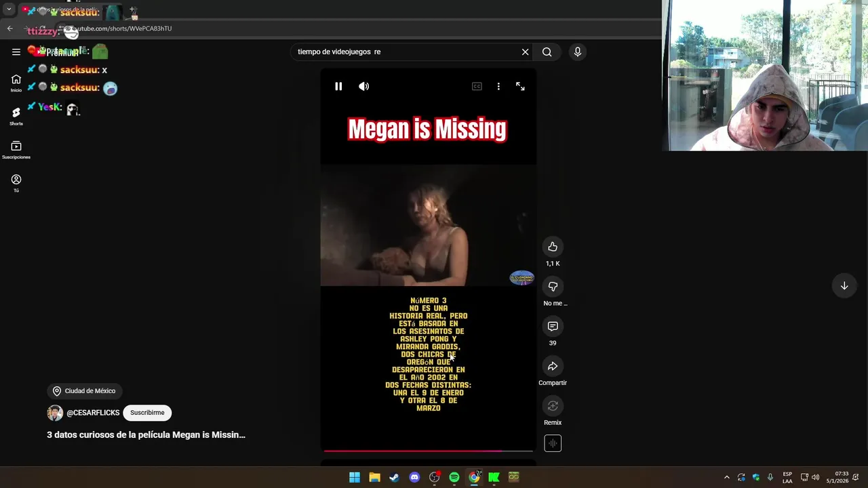This screenshot has height=488, width=868.
Task: Select the YouTube browser tab
Action: pyautogui.click(x=71, y=10)
